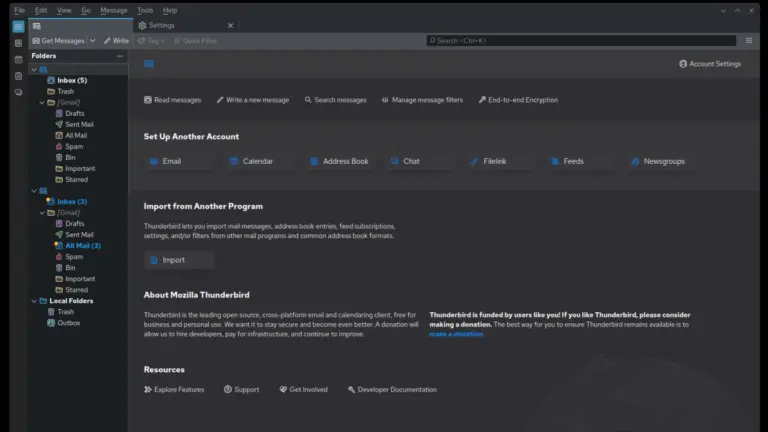The image size is (768, 432).
Task: Click Search messages
Action: click(x=336, y=100)
